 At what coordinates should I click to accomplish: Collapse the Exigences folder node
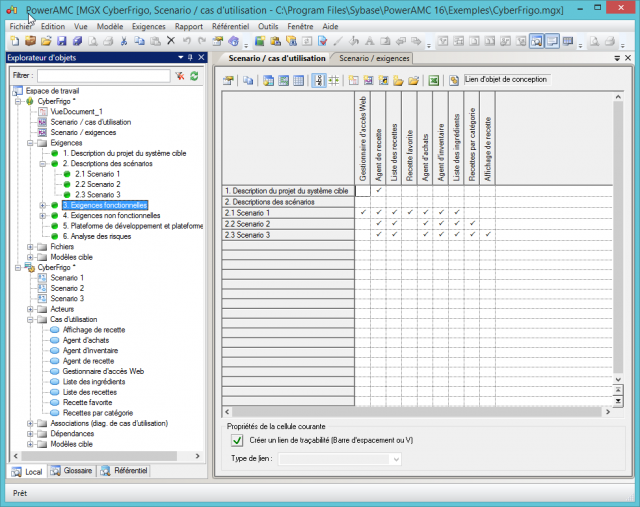[30, 143]
